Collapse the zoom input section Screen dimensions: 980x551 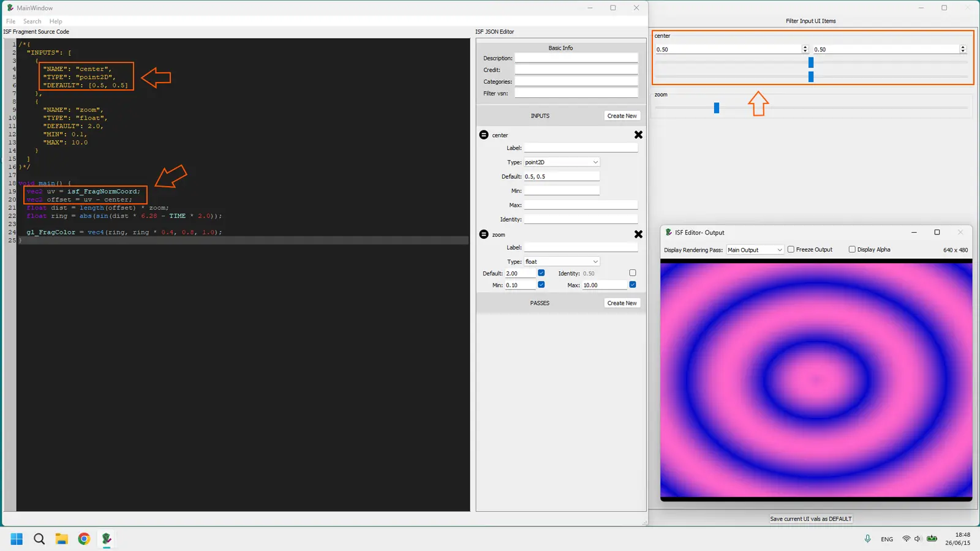[484, 234]
